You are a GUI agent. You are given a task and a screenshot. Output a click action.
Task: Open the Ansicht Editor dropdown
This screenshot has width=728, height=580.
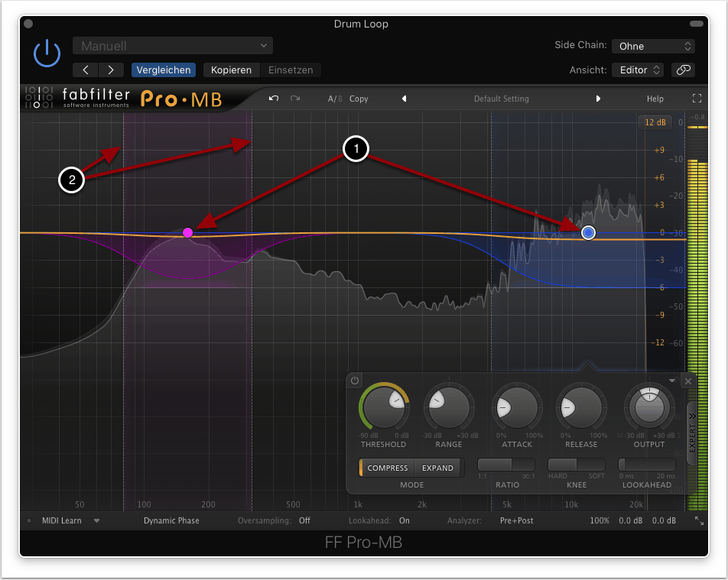637,70
